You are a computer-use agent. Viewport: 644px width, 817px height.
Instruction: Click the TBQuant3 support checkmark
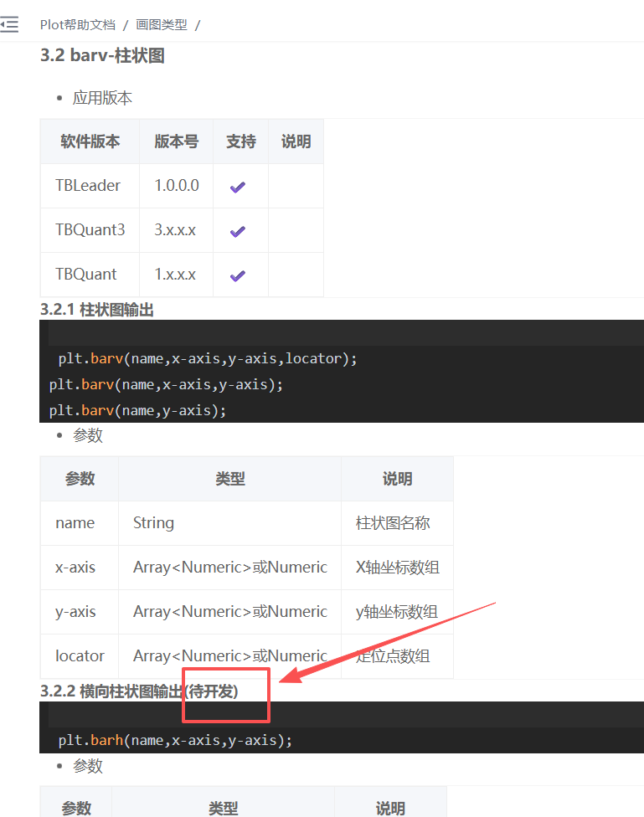tap(238, 231)
